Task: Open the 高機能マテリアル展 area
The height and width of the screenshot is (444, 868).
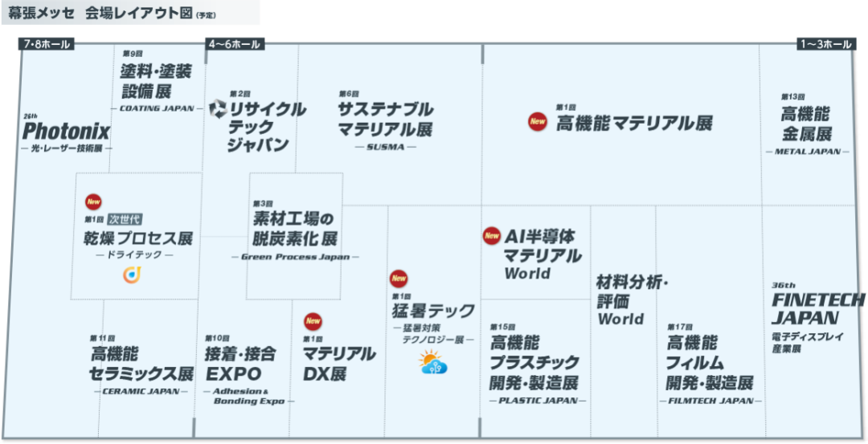Action: pos(634,123)
